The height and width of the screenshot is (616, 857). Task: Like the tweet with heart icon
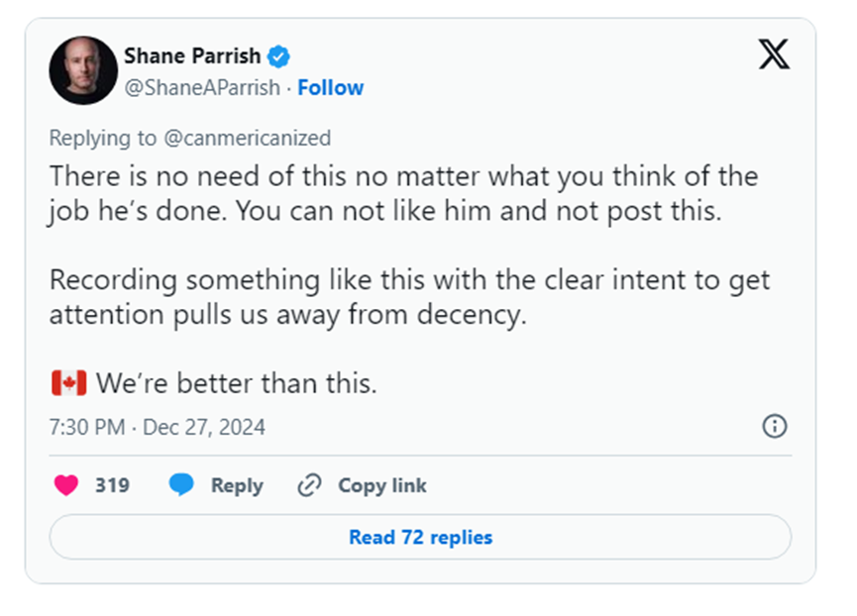(x=66, y=485)
